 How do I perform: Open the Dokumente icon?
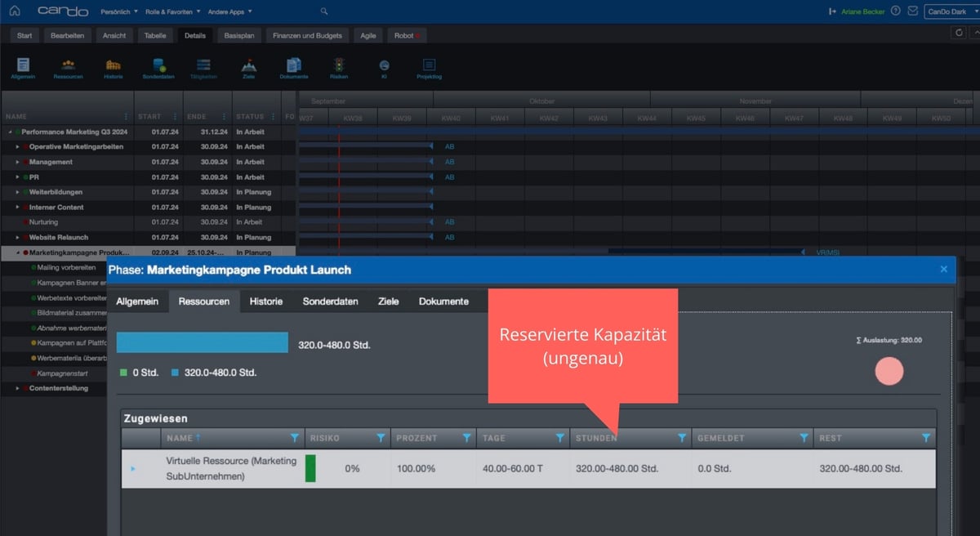click(294, 64)
